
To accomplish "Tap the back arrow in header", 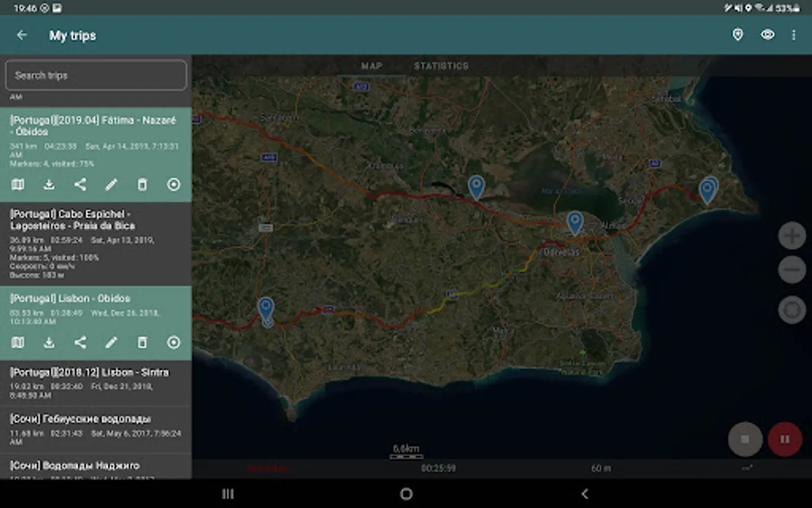I will click(x=22, y=35).
